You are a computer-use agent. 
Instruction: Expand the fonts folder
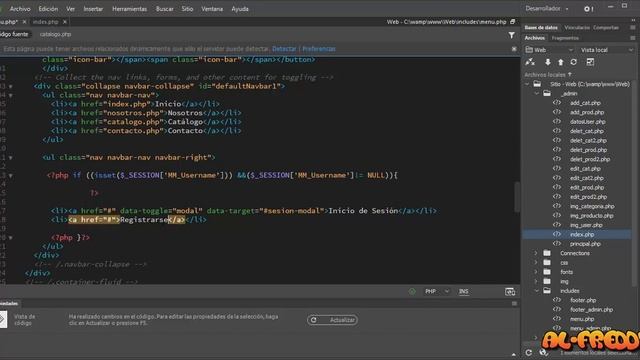coord(536,272)
